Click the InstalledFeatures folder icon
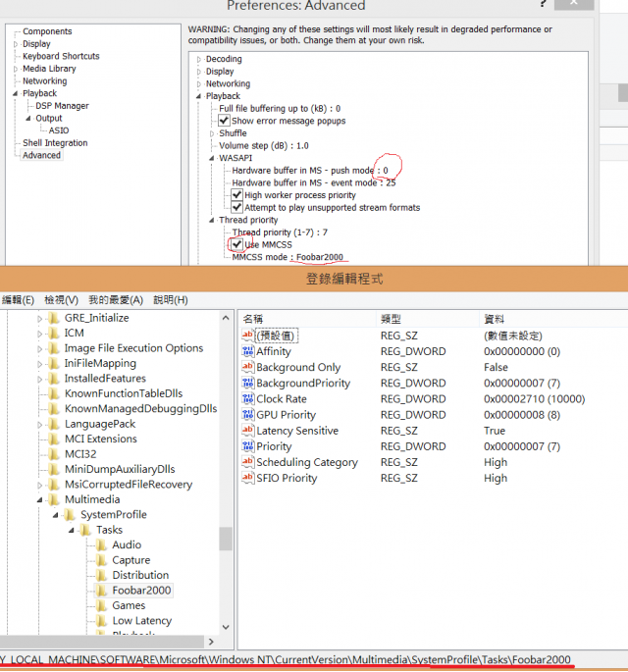This screenshot has width=628, height=672. click(54, 379)
